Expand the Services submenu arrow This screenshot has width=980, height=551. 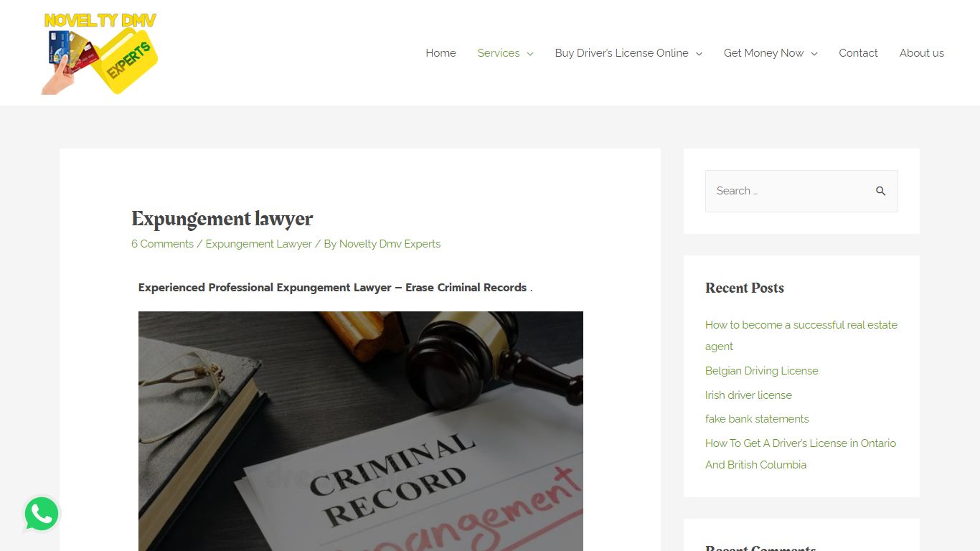(x=530, y=54)
